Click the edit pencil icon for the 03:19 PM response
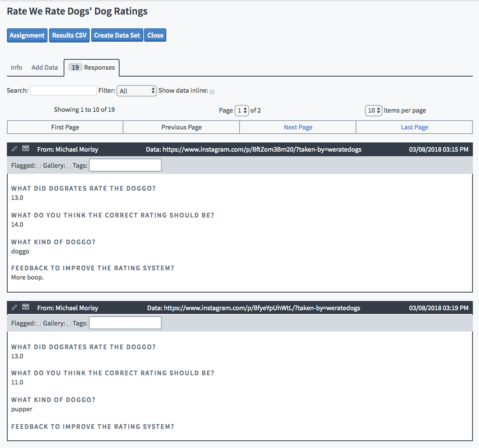479x448 pixels. [x=15, y=307]
